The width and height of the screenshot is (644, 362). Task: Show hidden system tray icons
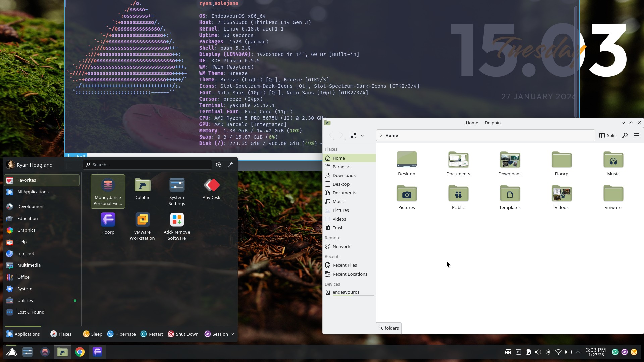pyautogui.click(x=578, y=352)
